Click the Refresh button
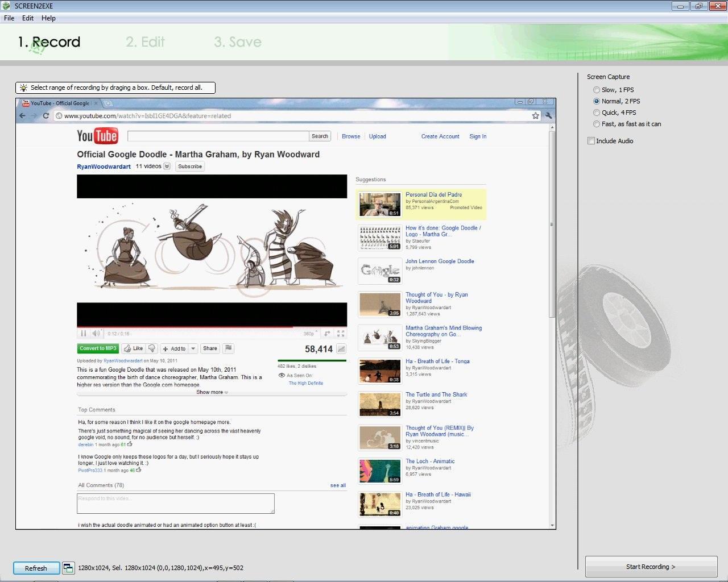The height and width of the screenshot is (582, 728). point(36,568)
